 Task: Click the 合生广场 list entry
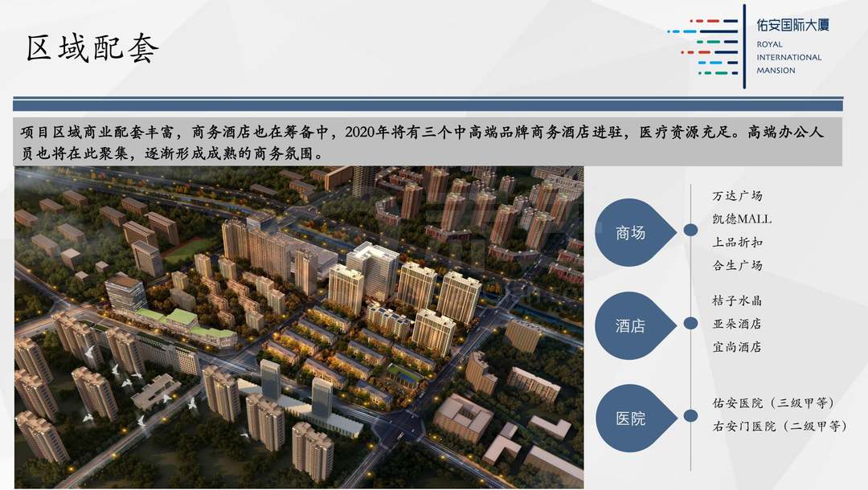737,265
